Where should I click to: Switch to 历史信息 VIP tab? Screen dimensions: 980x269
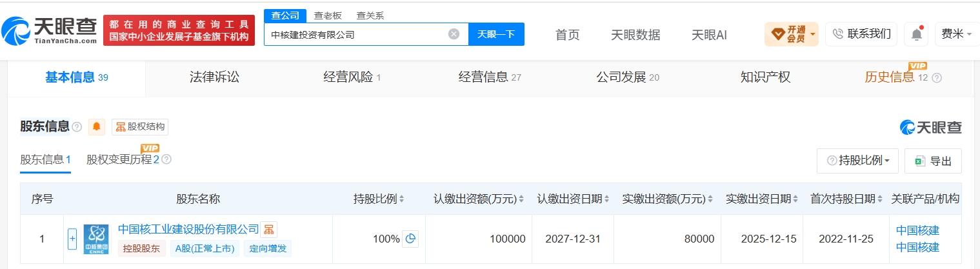pos(896,77)
